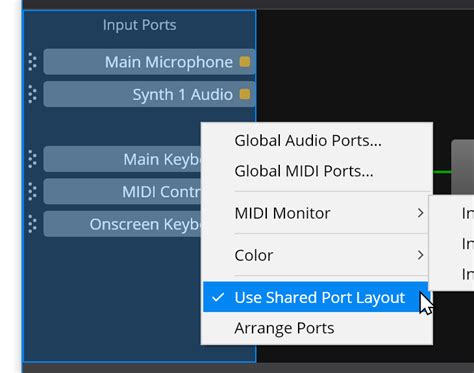
Task: Click the Onscreen Keyboard port drag handle
Action: pyautogui.click(x=32, y=224)
